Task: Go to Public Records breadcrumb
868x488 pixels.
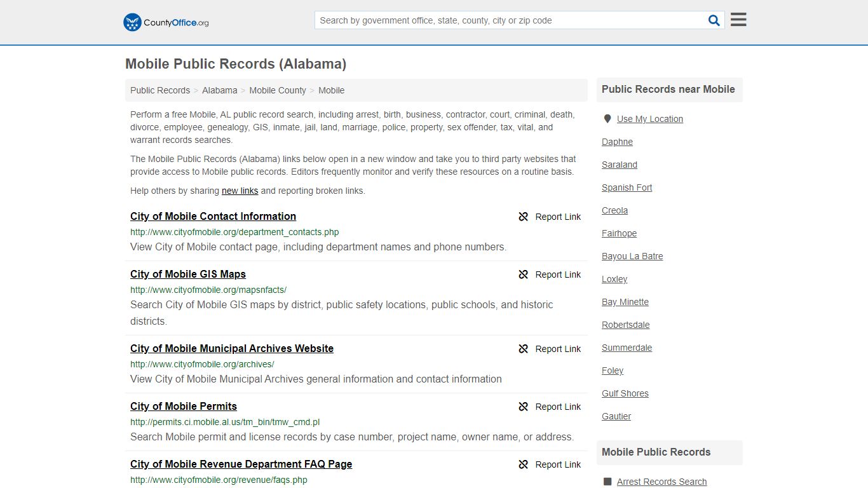Action: pyautogui.click(x=160, y=90)
